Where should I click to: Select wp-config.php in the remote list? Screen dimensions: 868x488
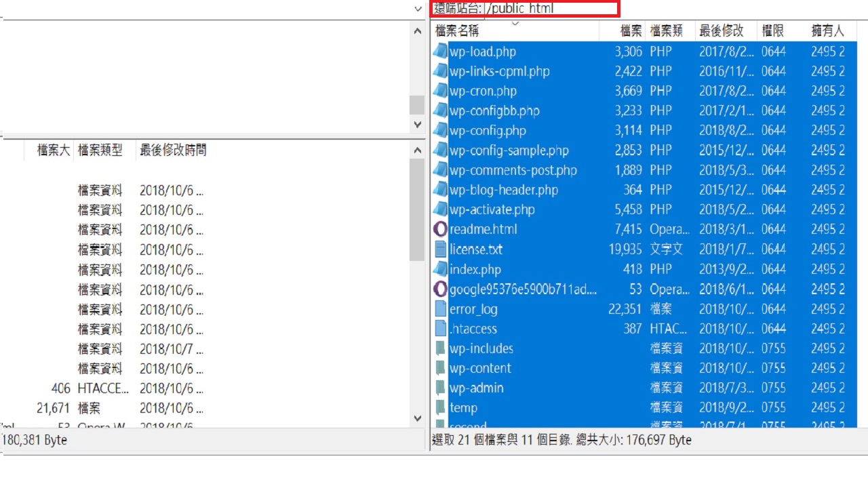tap(488, 131)
